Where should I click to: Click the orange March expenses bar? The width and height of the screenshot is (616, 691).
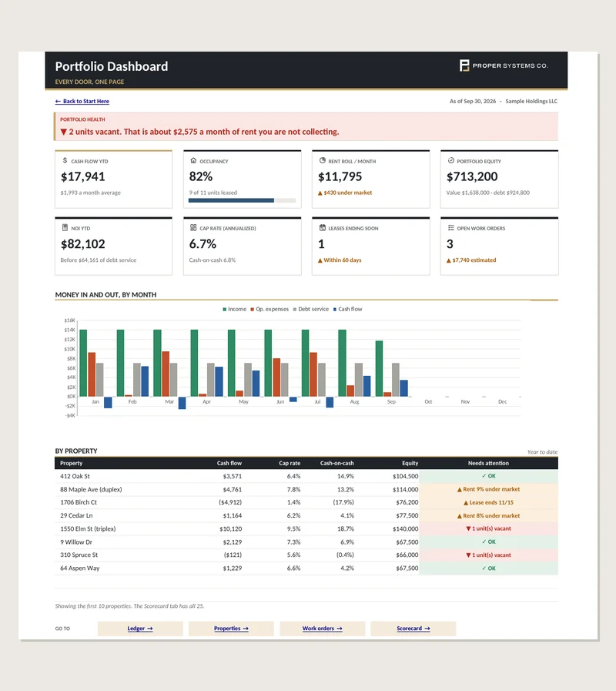[166, 374]
